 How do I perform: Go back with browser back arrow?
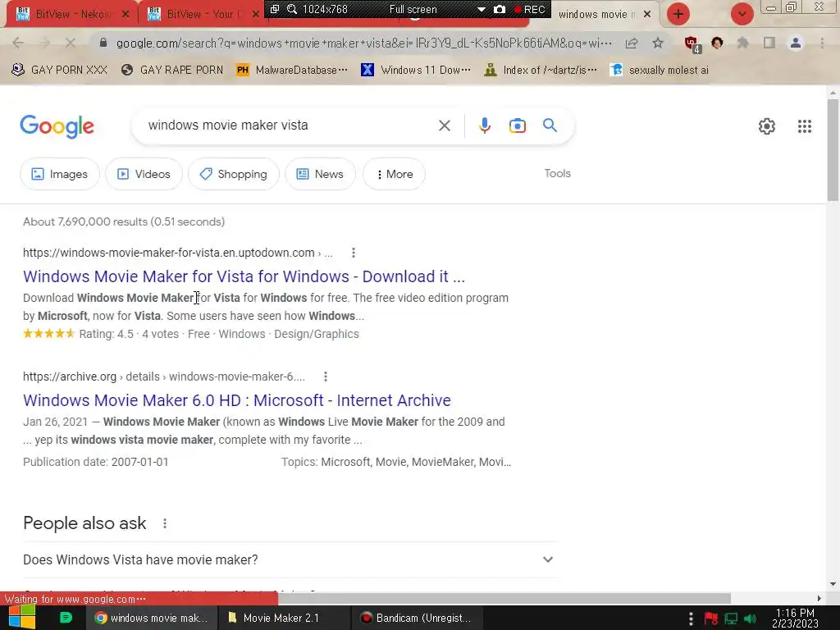coord(18,43)
